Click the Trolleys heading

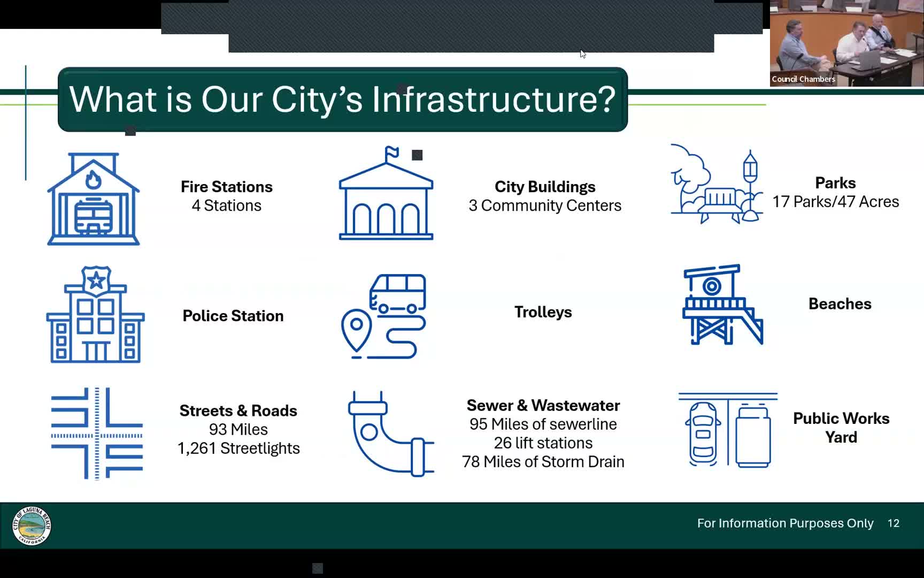(543, 312)
